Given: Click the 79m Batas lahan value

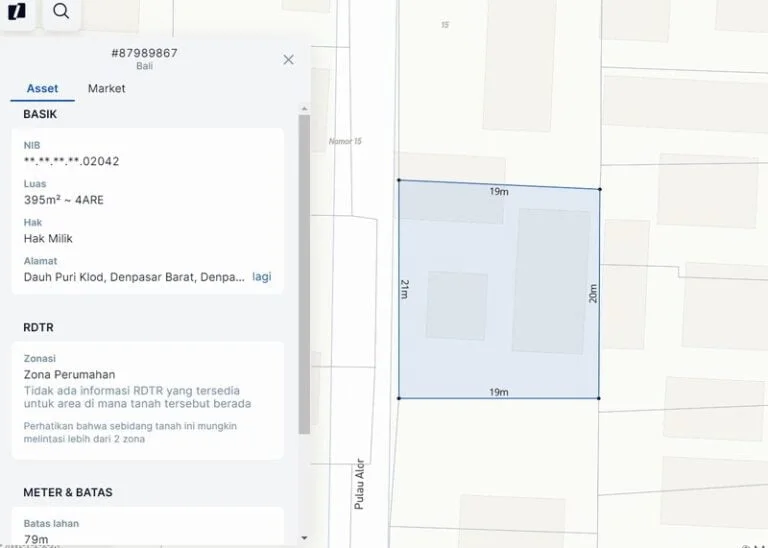Looking at the screenshot, I should [36, 539].
